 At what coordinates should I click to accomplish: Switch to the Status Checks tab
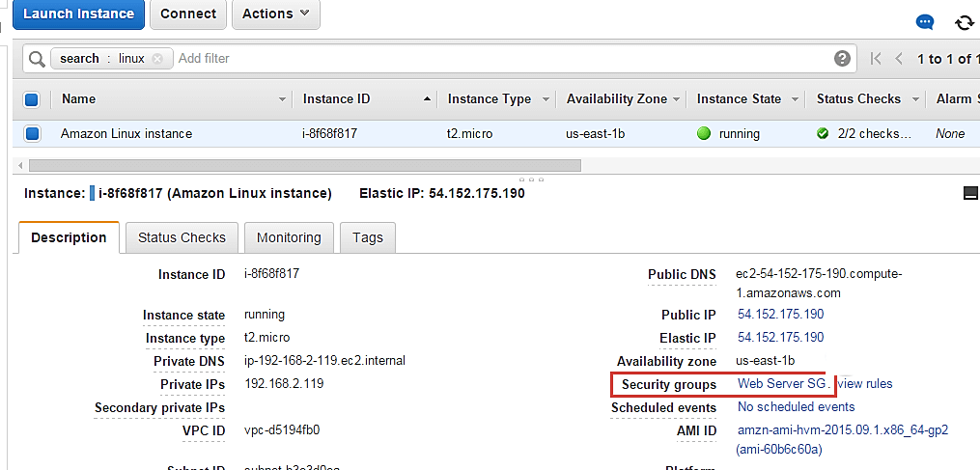(x=182, y=237)
